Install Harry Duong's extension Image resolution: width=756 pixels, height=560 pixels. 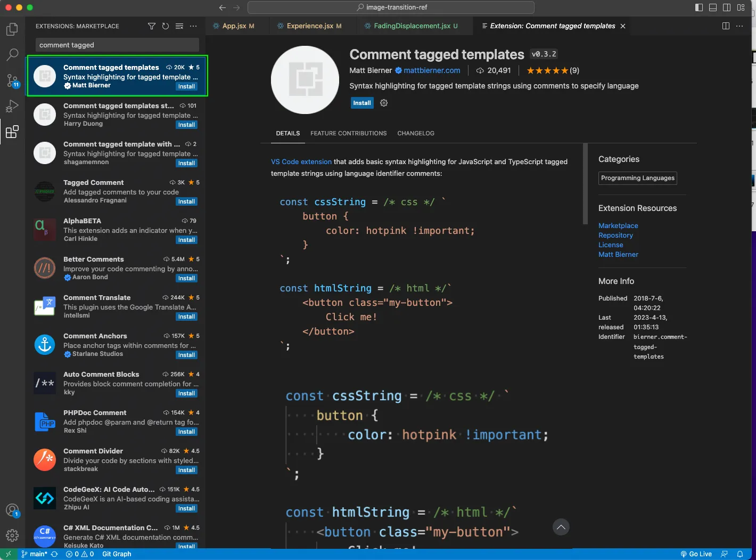pos(186,125)
